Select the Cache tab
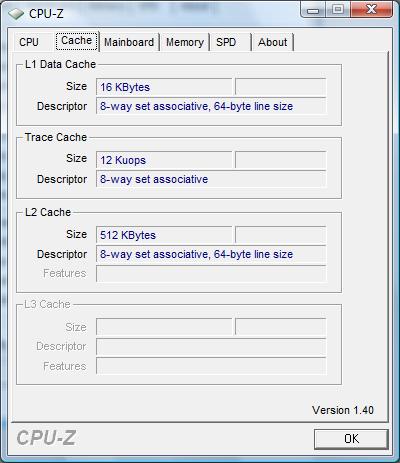This screenshot has height=463, width=400. pyautogui.click(x=77, y=41)
